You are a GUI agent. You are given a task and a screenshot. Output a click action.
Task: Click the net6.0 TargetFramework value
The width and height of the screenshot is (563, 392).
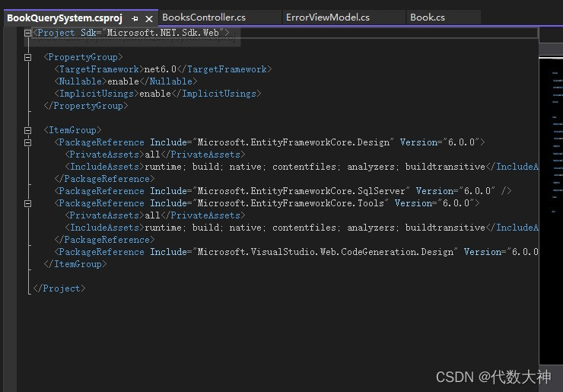click(x=160, y=69)
